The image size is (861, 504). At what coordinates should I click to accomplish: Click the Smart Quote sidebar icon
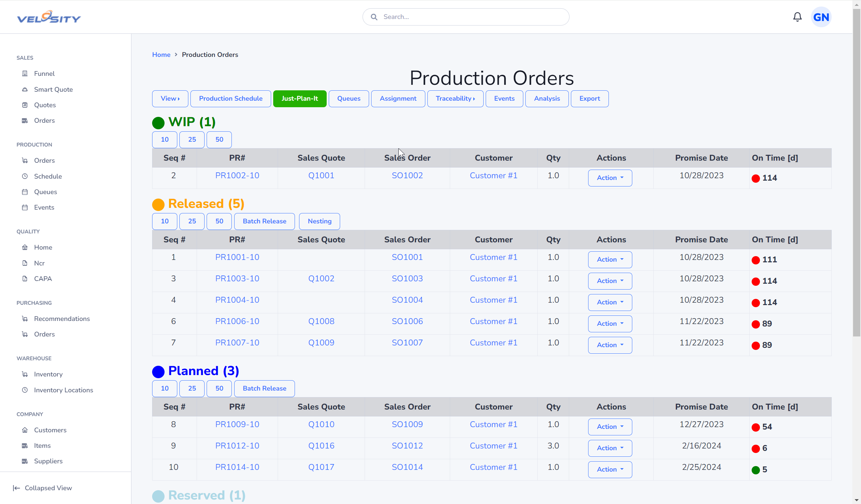click(25, 89)
